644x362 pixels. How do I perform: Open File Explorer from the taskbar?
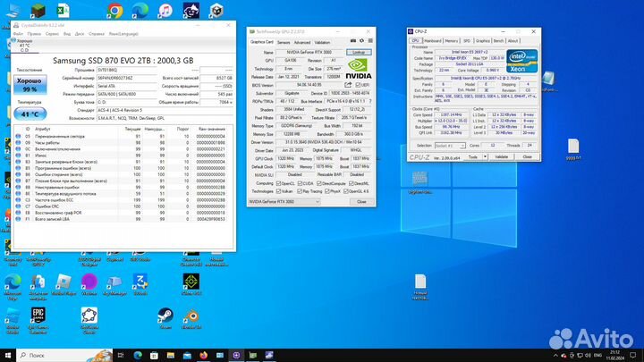(171, 356)
